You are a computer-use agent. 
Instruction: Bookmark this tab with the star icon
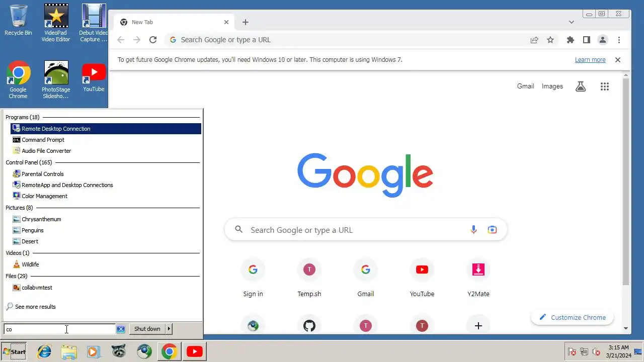[x=550, y=40]
